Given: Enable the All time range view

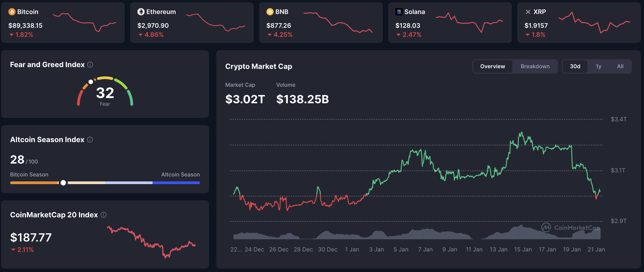Looking at the screenshot, I should click(620, 66).
